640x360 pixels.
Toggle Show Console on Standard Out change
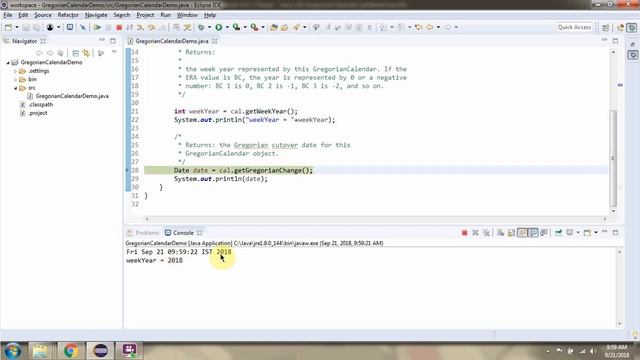533,233
